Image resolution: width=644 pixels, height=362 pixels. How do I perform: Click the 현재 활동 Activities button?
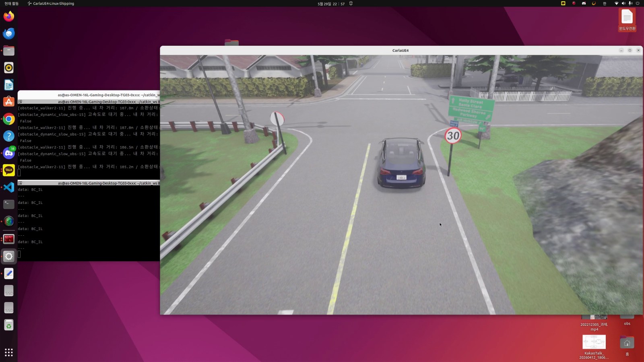[11, 4]
